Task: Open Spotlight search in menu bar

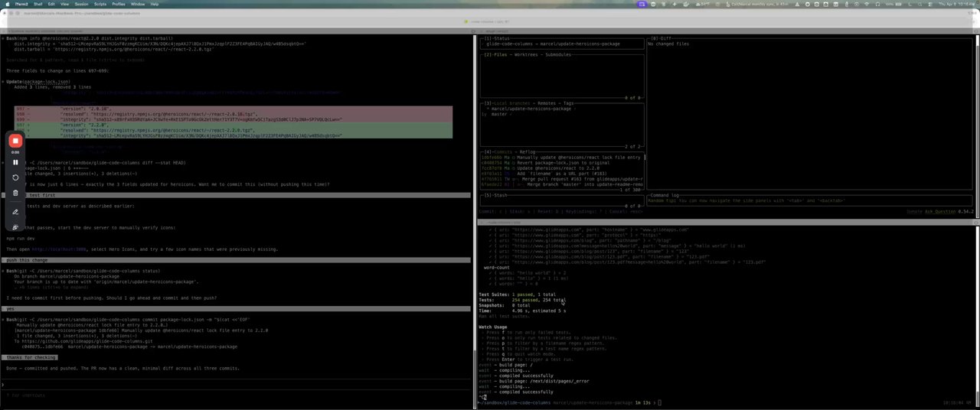Action: click(x=920, y=4)
